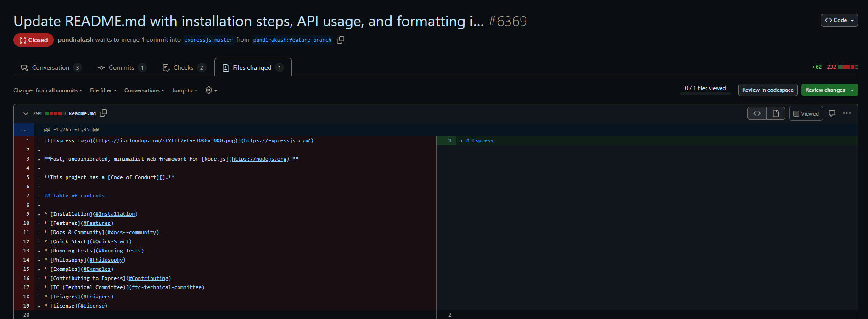Open the Conversations filter dropdown
The width and height of the screenshot is (868, 319).
[x=144, y=90]
